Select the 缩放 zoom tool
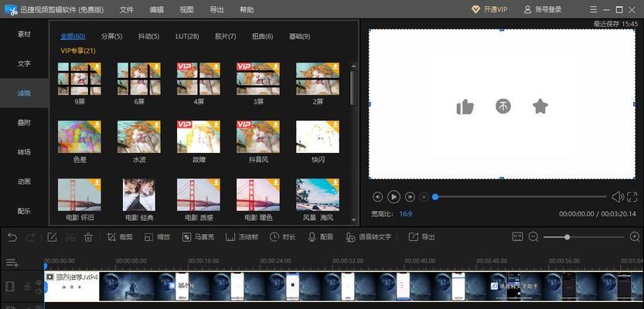This screenshot has width=644, height=309. click(157, 237)
